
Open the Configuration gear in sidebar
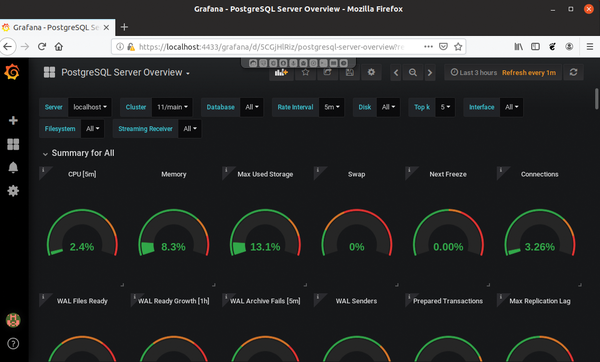pos(13,191)
